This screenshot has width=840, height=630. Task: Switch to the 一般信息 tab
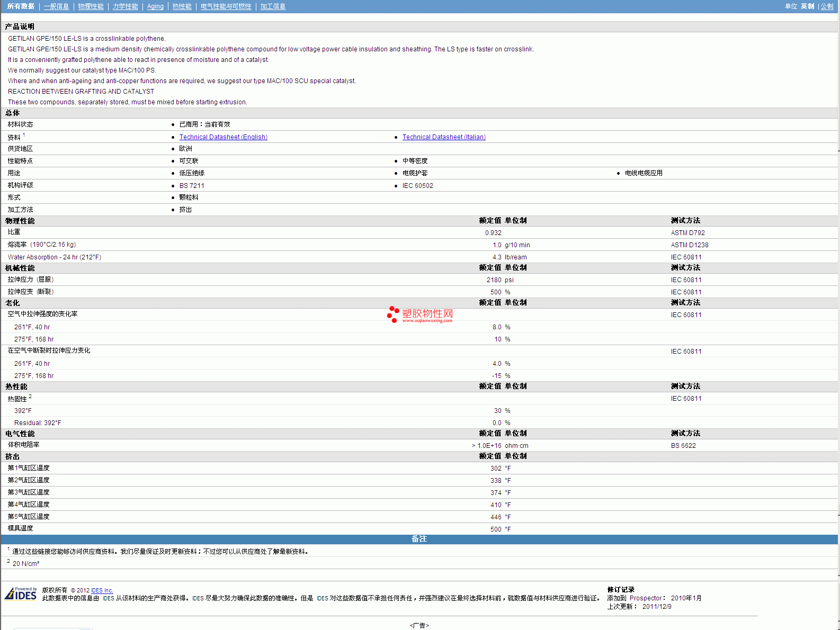[x=56, y=6]
